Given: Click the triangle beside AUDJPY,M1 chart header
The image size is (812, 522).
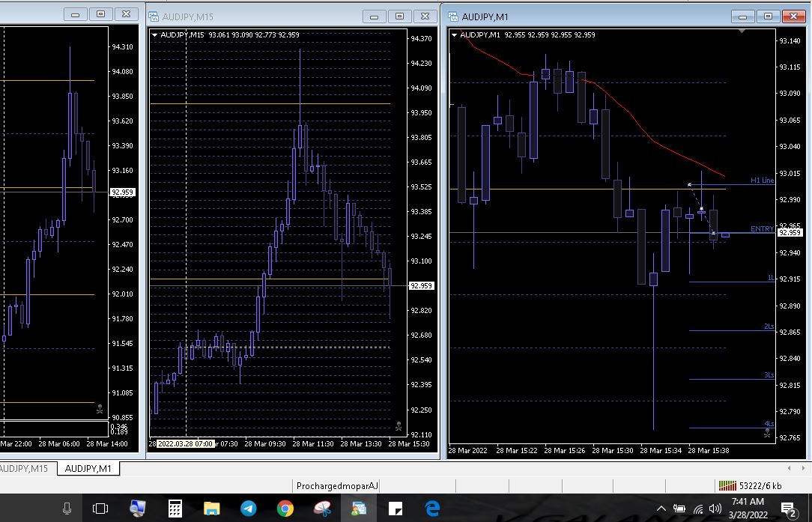Looking at the screenshot, I should 454,34.
